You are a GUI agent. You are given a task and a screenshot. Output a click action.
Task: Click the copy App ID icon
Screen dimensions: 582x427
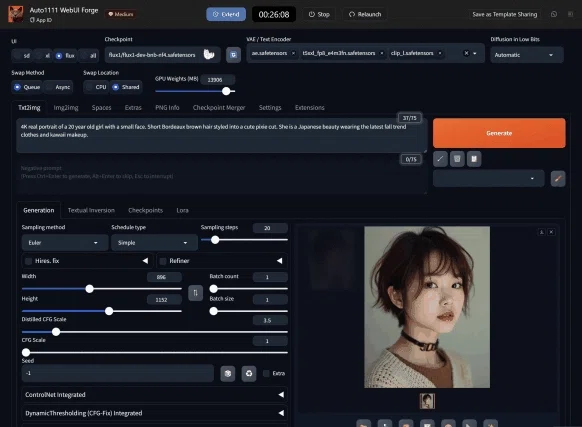pos(32,20)
